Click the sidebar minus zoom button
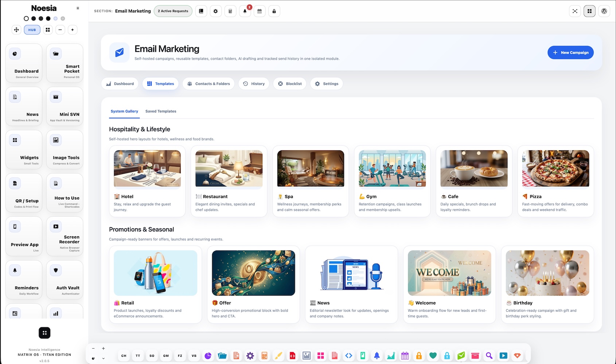This screenshot has width=616, height=364. pyautogui.click(x=60, y=30)
